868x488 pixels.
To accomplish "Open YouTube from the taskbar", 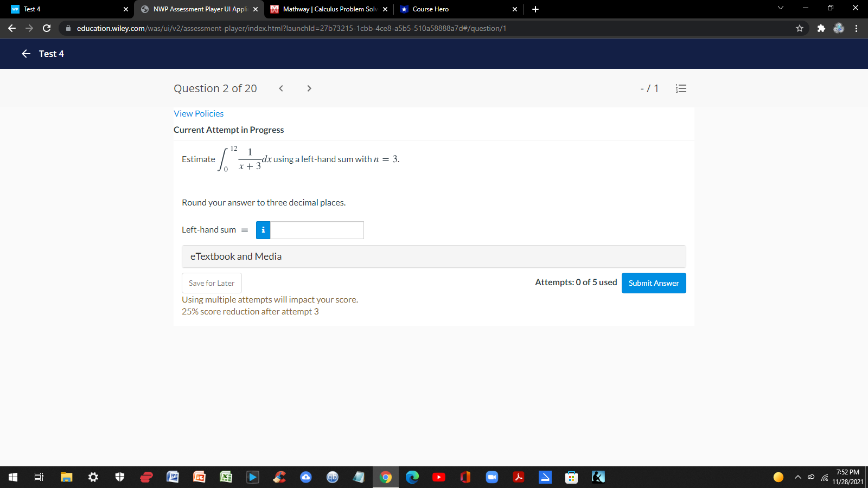I will 439,477.
